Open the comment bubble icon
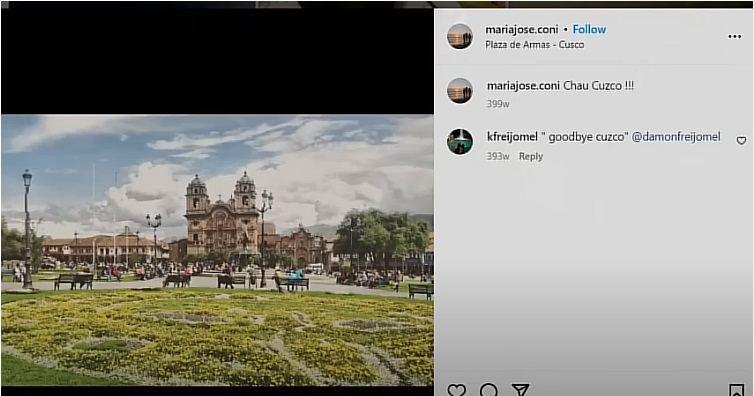Image resolution: width=754 pixels, height=396 pixels. (489, 390)
